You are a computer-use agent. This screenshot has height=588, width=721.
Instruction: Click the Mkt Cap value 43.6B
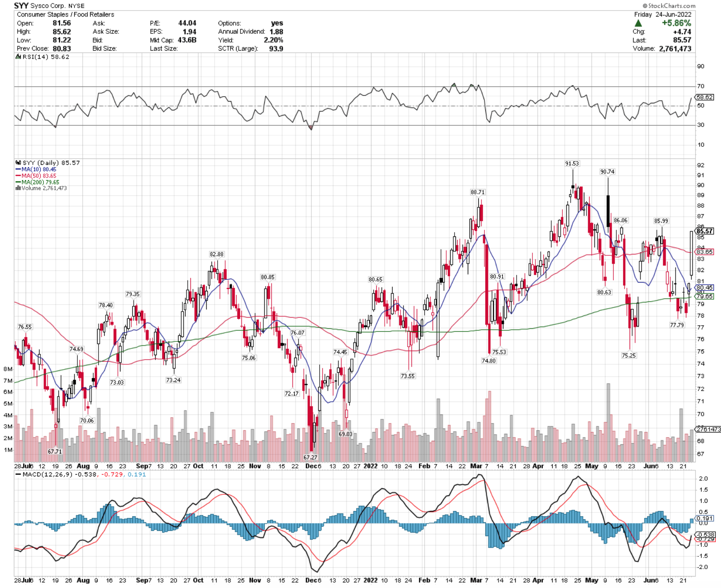click(x=187, y=40)
